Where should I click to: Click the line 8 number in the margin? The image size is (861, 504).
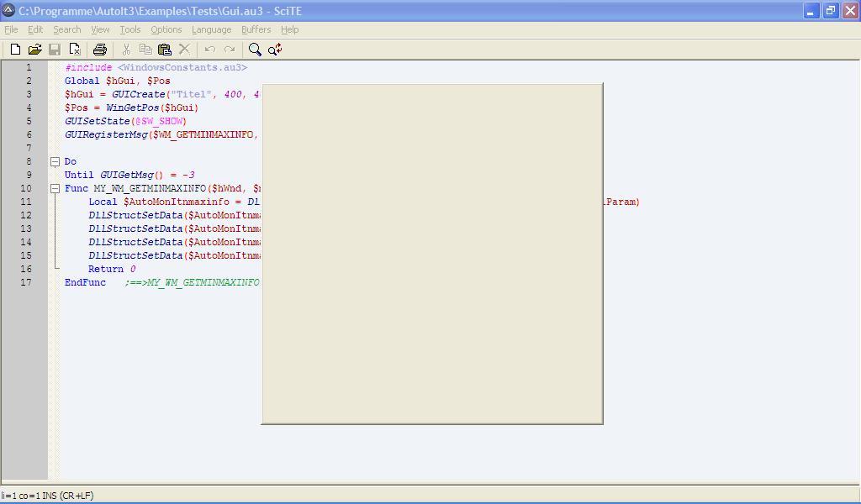tap(29, 161)
